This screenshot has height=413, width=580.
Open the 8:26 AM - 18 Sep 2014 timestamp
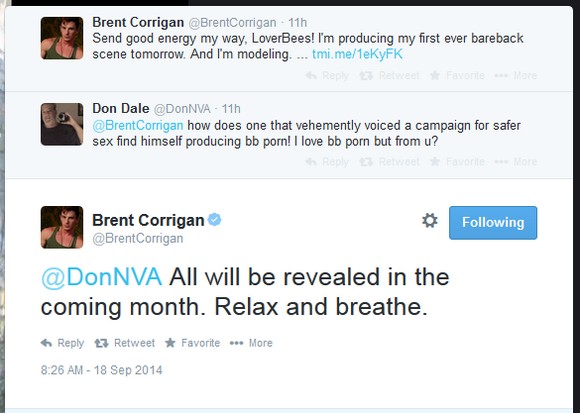click(101, 370)
